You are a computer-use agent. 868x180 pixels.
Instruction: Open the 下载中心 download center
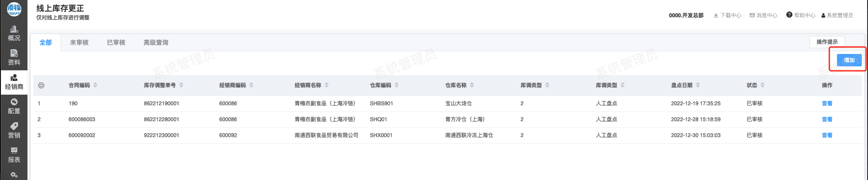point(727,15)
